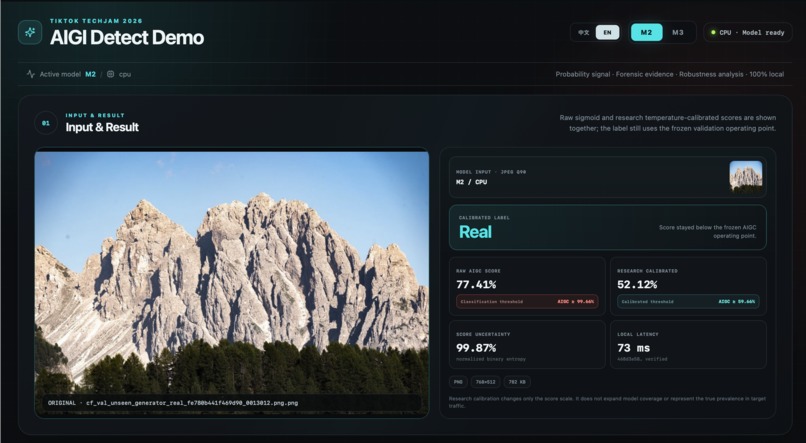Click the green status dot beside CPU
The image size is (806, 443).
coord(713,32)
